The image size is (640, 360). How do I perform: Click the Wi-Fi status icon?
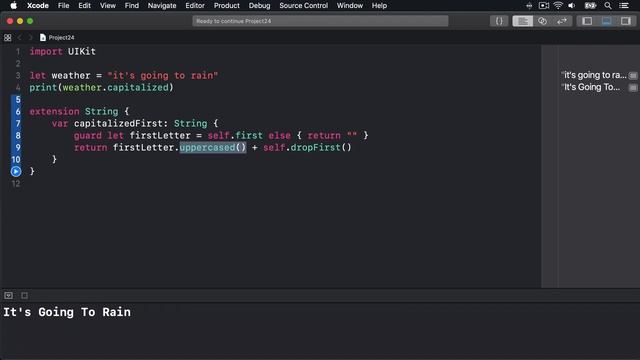[558, 6]
